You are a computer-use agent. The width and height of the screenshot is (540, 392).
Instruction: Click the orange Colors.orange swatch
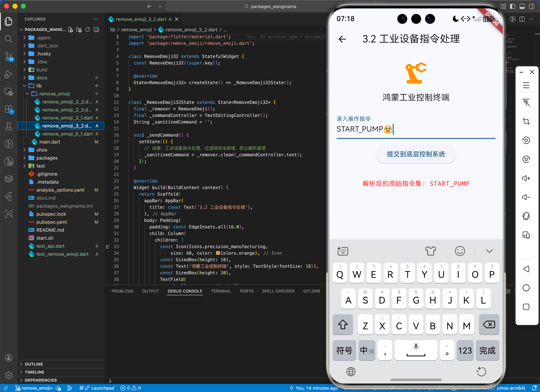[218, 253]
